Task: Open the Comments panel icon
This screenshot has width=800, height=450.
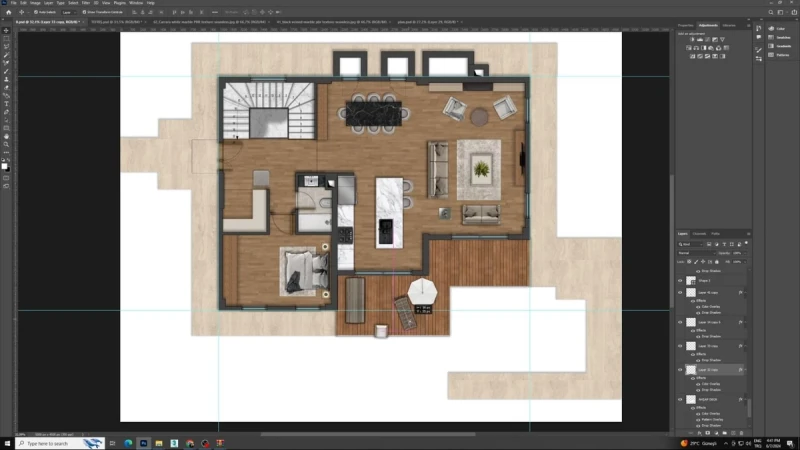Action: pyautogui.click(x=759, y=37)
